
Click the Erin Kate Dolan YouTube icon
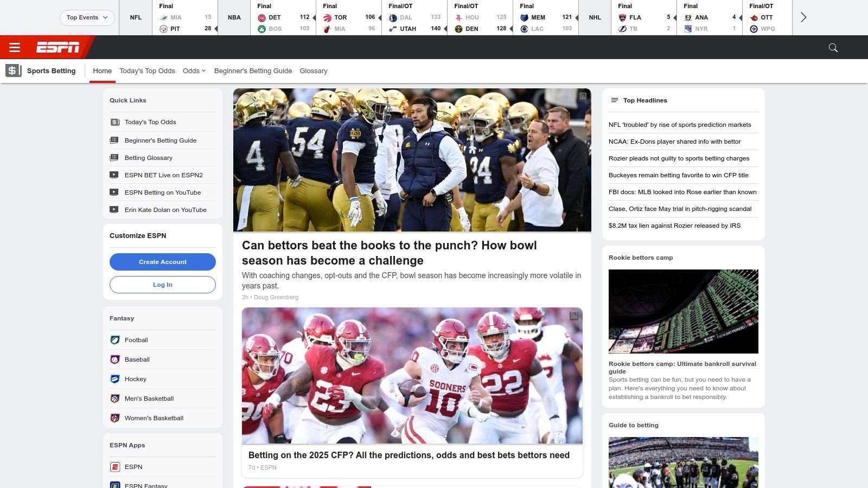(x=114, y=210)
